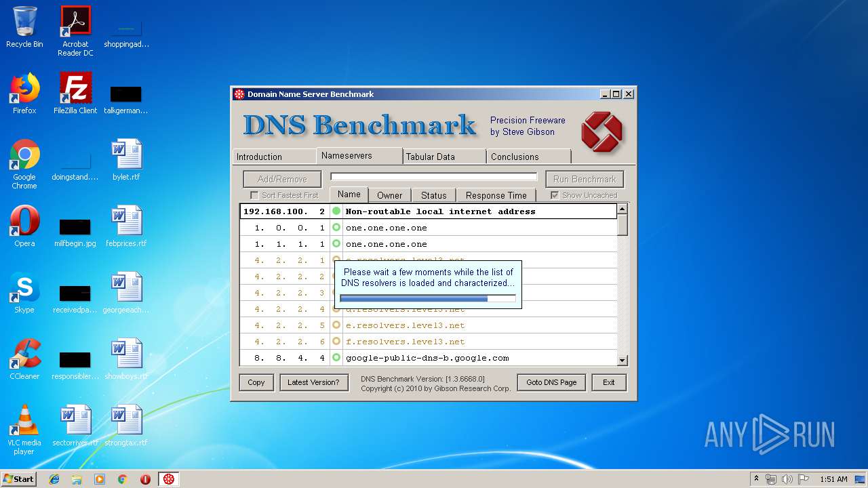868x488 pixels.
Task: Select the Nameservers tab
Action: [359, 156]
